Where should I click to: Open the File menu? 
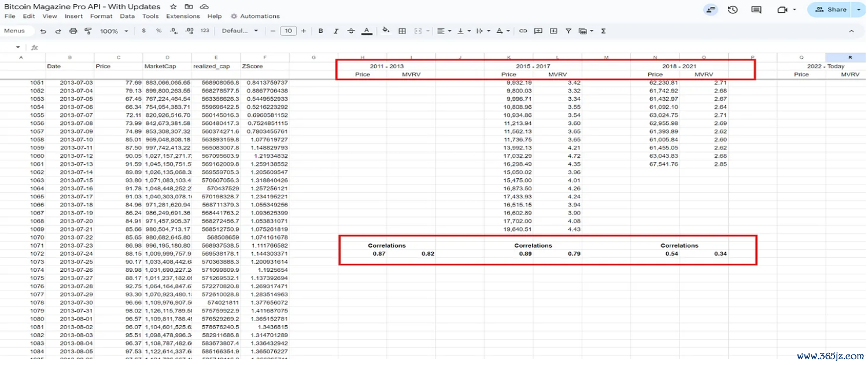point(10,16)
